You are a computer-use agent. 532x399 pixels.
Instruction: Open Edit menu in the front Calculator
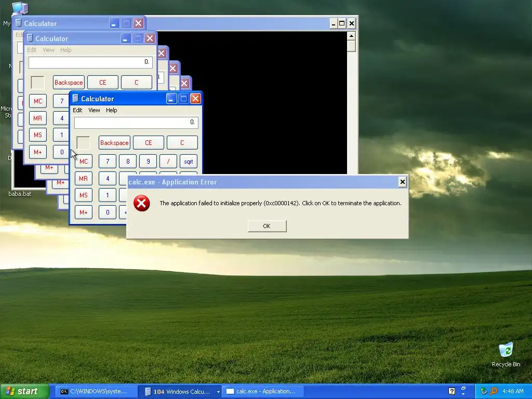pyautogui.click(x=77, y=110)
